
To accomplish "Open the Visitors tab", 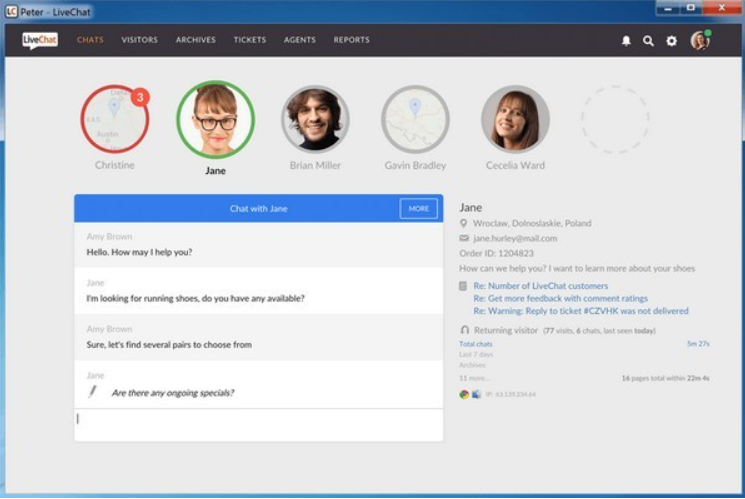I will (x=140, y=40).
